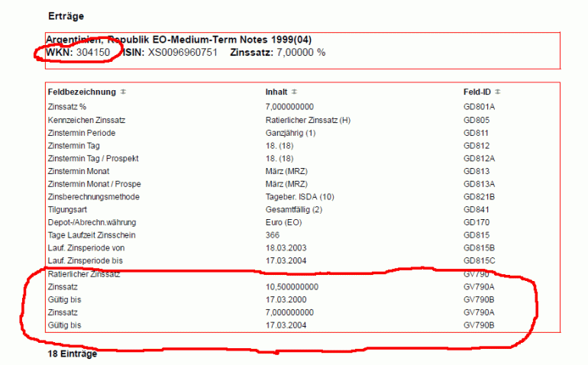The height and width of the screenshot is (365, 588).
Task: Click the Inhalt column header
Action: (276, 92)
